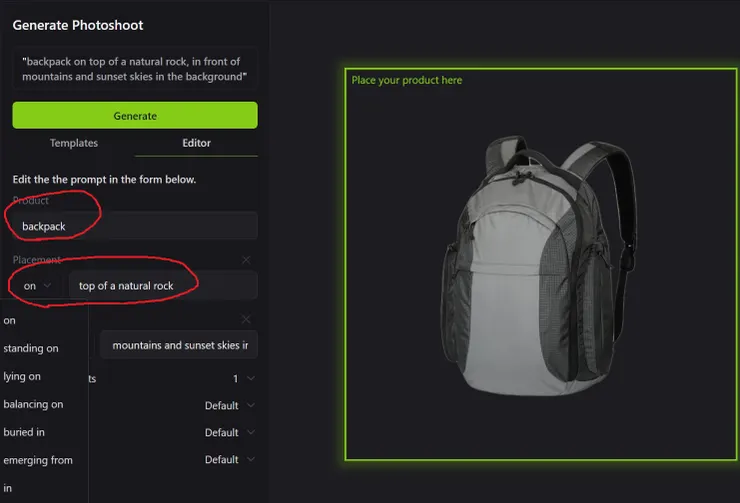Click the Product field containing 'backpack'

(x=135, y=226)
